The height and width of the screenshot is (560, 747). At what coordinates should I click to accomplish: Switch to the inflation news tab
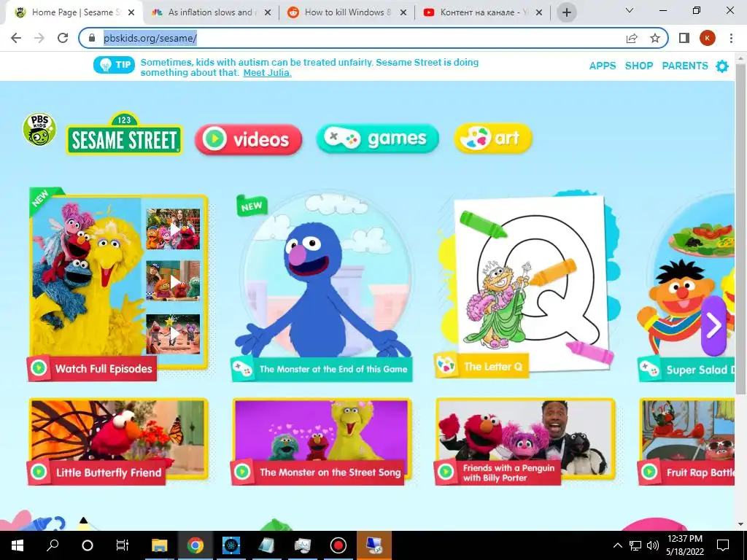[x=211, y=12]
